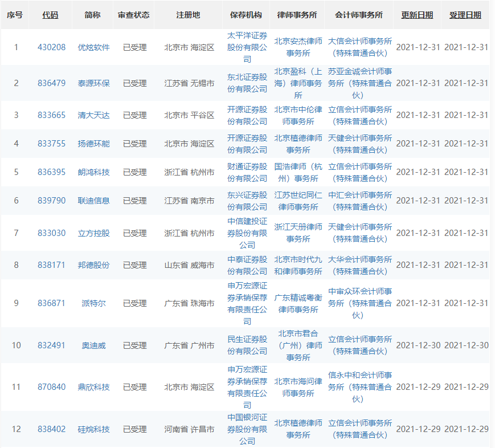
Task: Open stock code 833030
Action: click(51, 233)
